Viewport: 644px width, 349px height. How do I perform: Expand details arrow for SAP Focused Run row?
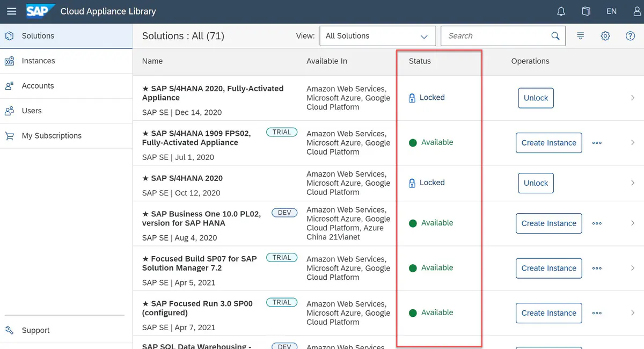point(633,313)
